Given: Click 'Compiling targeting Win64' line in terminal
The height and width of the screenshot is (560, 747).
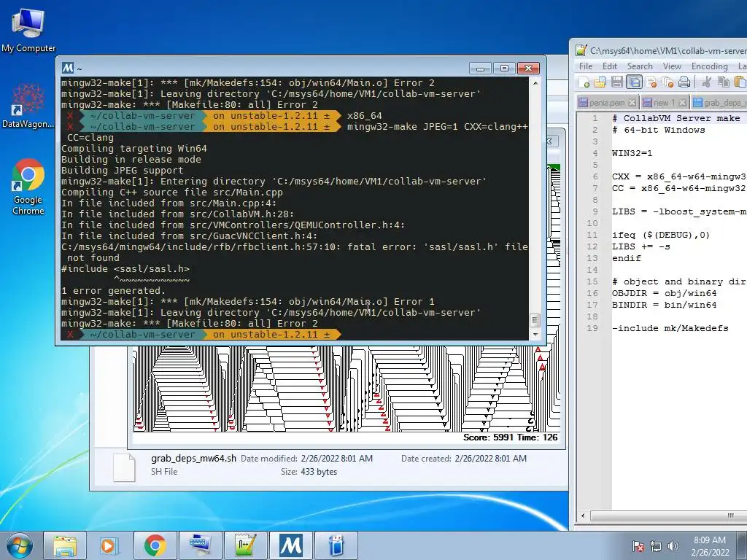Looking at the screenshot, I should tap(134, 149).
